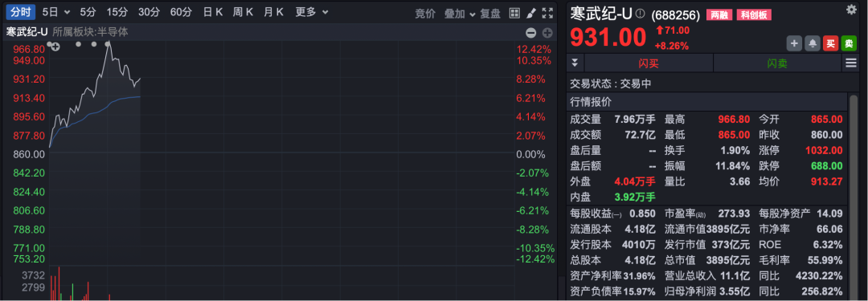
Task: Click the red 买 buy button
Action: coord(830,43)
